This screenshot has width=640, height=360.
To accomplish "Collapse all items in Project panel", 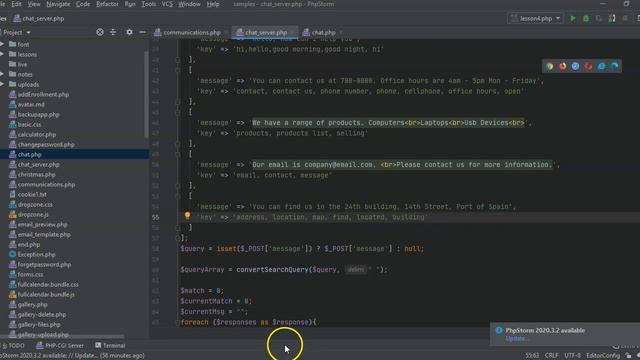I will click(113, 32).
